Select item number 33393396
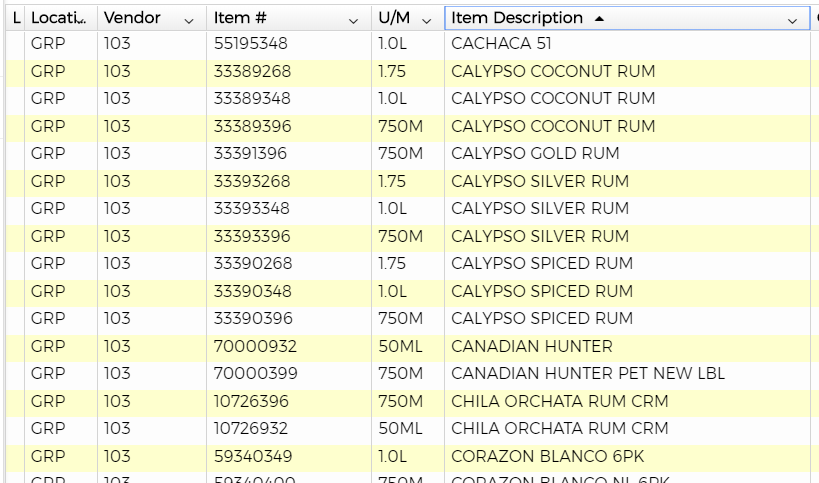The width and height of the screenshot is (819, 483). [x=252, y=235]
